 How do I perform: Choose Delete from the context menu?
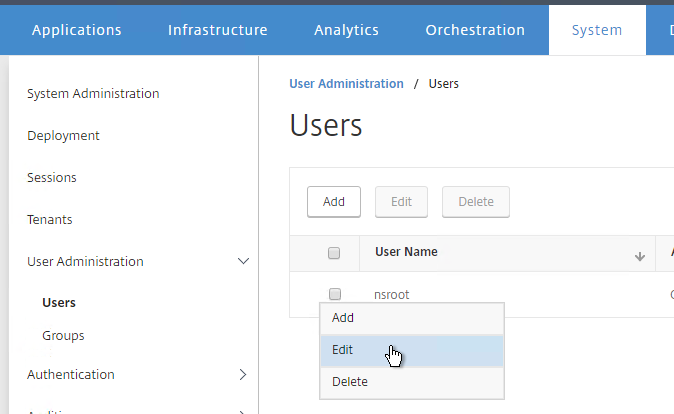tap(412, 382)
